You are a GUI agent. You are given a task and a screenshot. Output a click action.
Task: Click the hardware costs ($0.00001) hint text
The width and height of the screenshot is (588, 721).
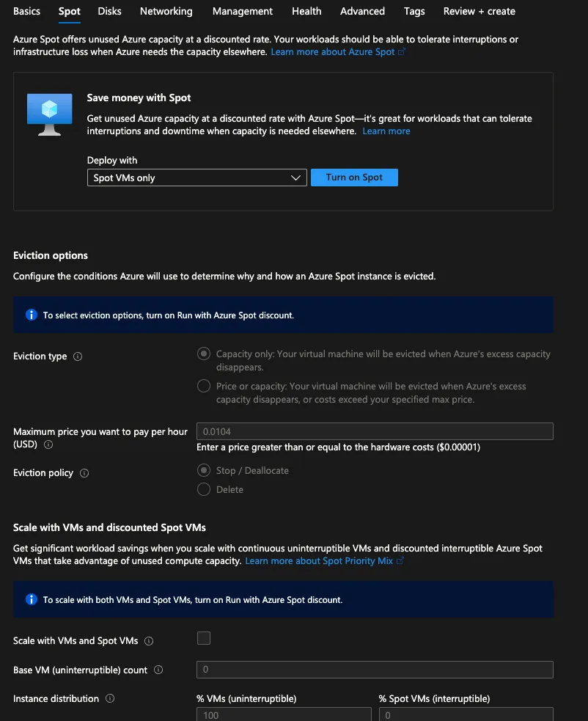[339, 447]
